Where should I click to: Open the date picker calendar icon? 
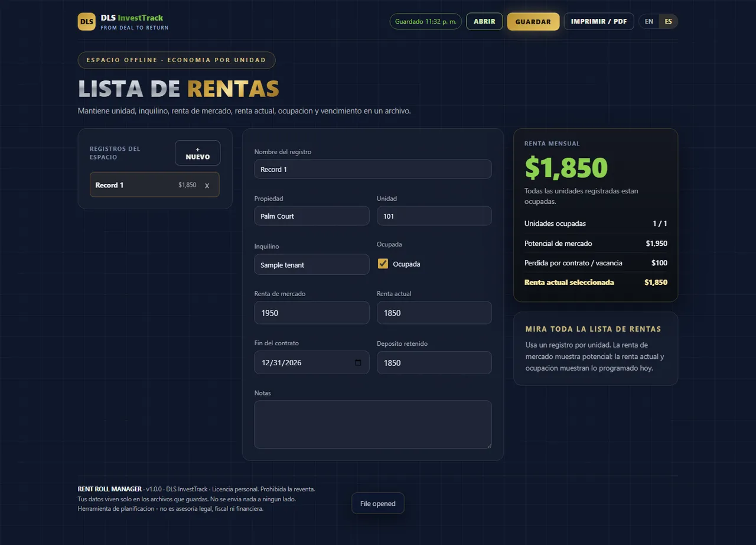pyautogui.click(x=358, y=362)
